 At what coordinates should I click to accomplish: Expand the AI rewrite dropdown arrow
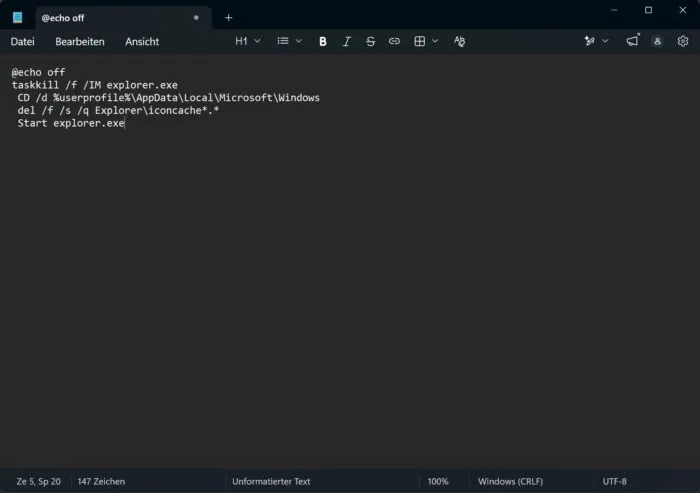[x=605, y=41]
